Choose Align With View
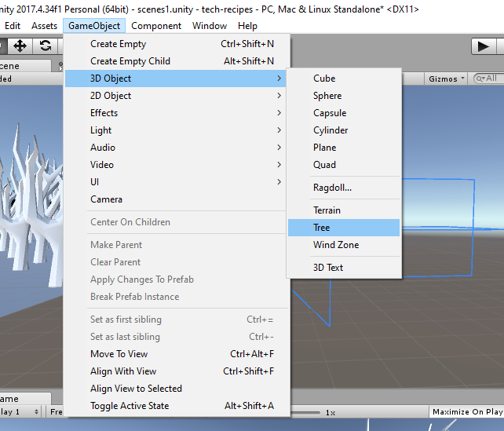 click(176, 371)
